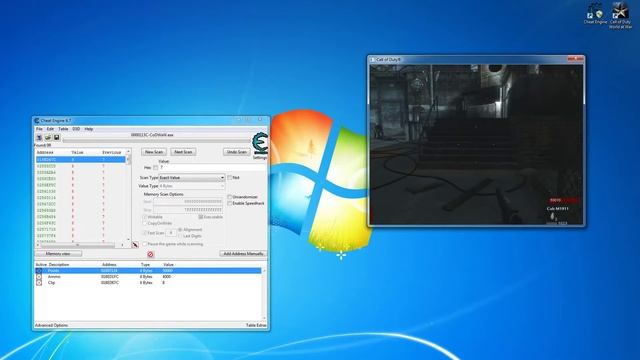
Task: Open the File menu
Action: (39, 129)
